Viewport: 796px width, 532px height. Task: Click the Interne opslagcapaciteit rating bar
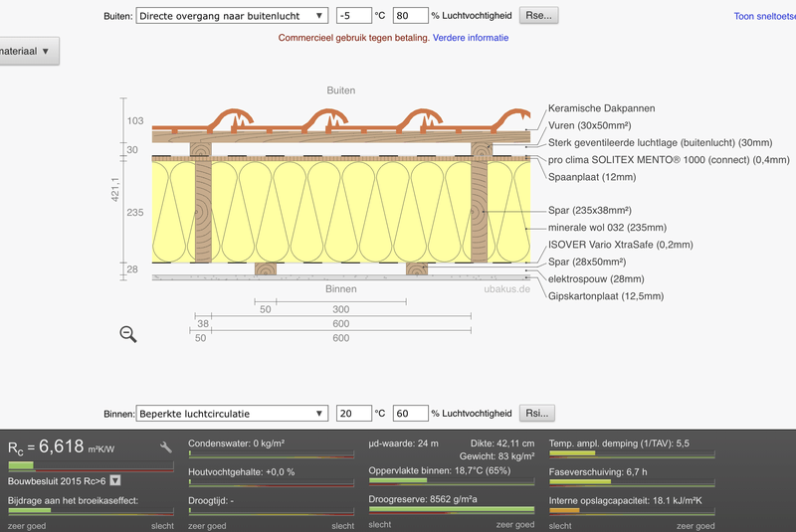pyautogui.click(x=632, y=511)
